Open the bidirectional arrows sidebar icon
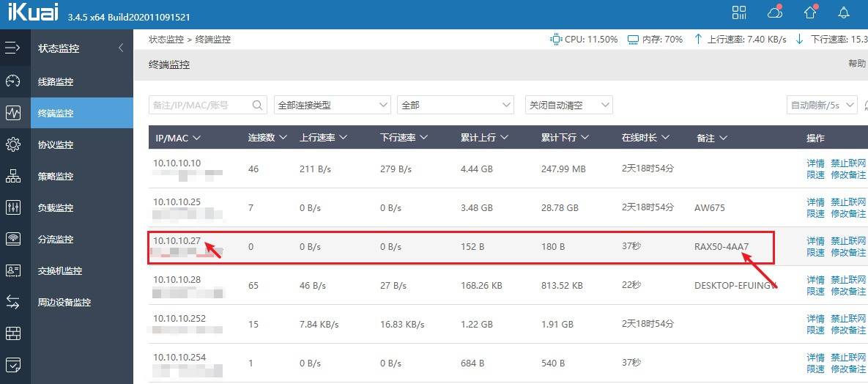This screenshot has height=384, width=868. coord(12,302)
